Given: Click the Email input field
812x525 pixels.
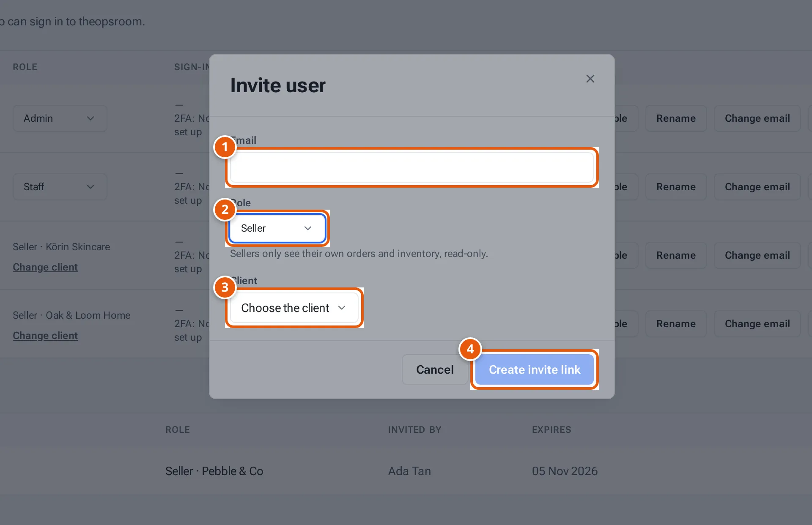Looking at the screenshot, I should [x=412, y=167].
